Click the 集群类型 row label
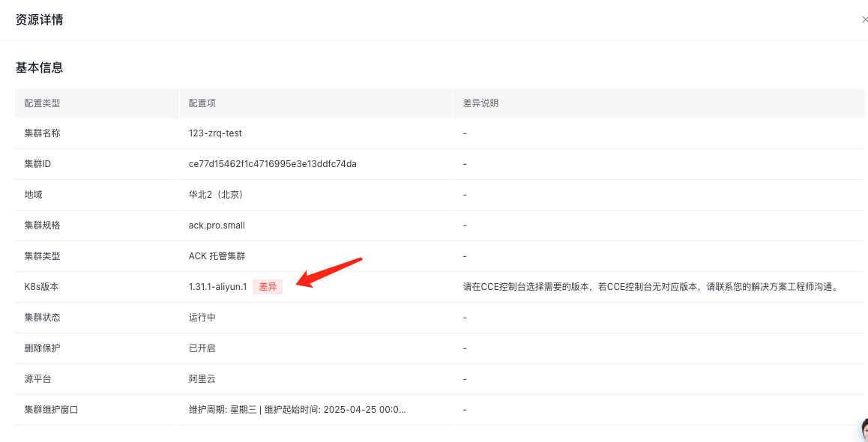 point(42,256)
